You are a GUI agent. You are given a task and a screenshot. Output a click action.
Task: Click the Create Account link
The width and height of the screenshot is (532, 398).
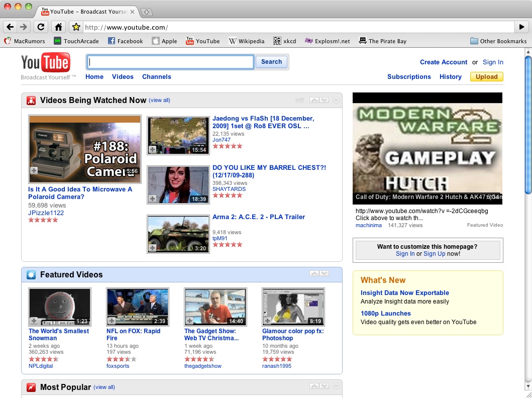[x=444, y=62]
